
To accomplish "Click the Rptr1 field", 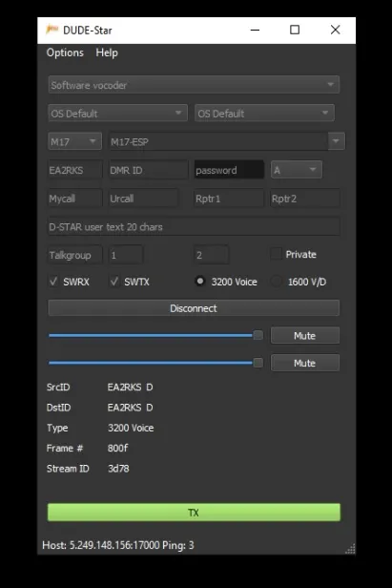I will 229,199.
